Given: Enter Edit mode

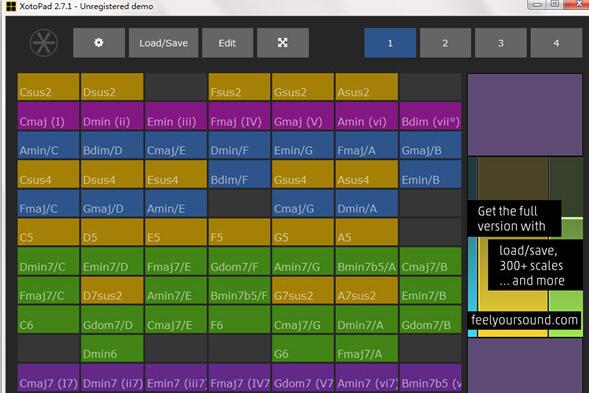Looking at the screenshot, I should pos(228,43).
